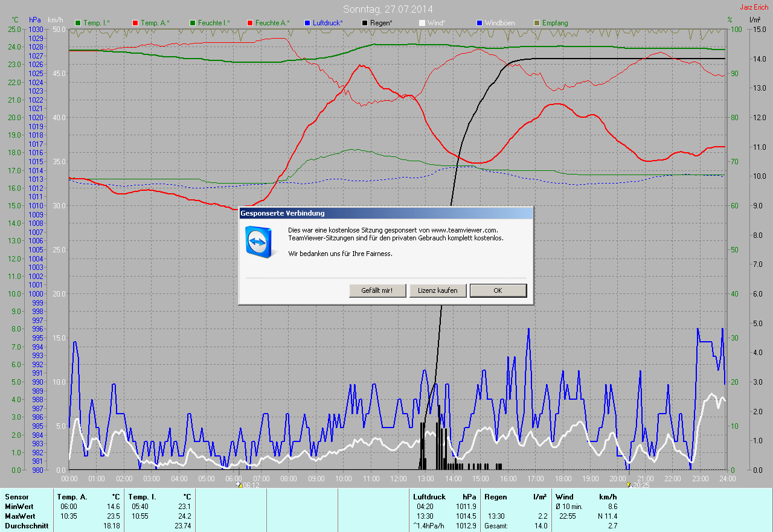The width and height of the screenshot is (773, 532).
Task: Toggle the Empfang legend swatch
Action: coord(537,23)
